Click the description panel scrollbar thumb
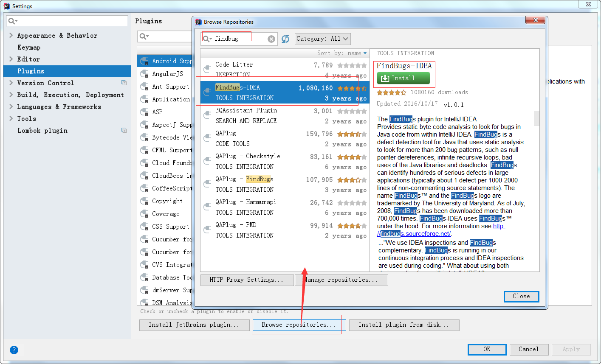Viewport: 601px width, 364px height. (536, 119)
